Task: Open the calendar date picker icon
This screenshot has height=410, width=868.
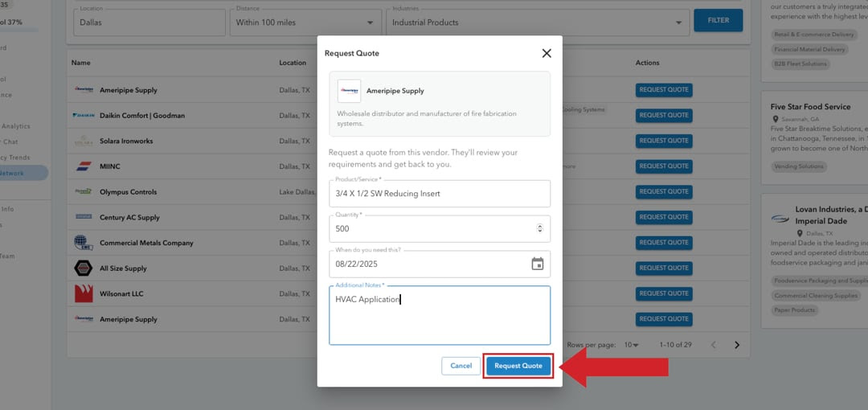Action: [537, 264]
